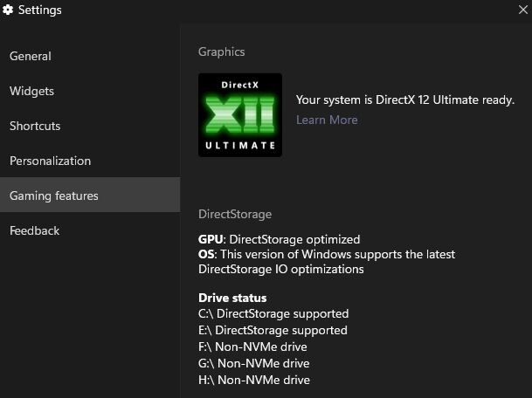Screen dimensions: 532x398
Task: Click the DirectStorage section heading
Action: pos(235,214)
